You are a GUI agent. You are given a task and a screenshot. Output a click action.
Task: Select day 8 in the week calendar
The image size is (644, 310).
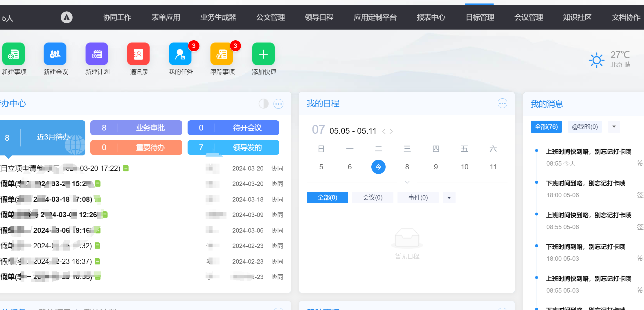[407, 167]
